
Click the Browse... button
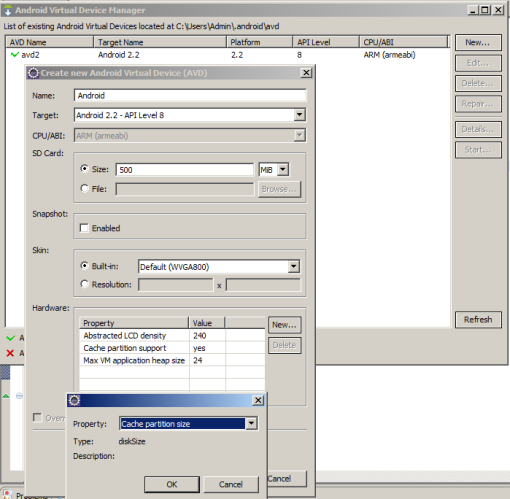279,189
